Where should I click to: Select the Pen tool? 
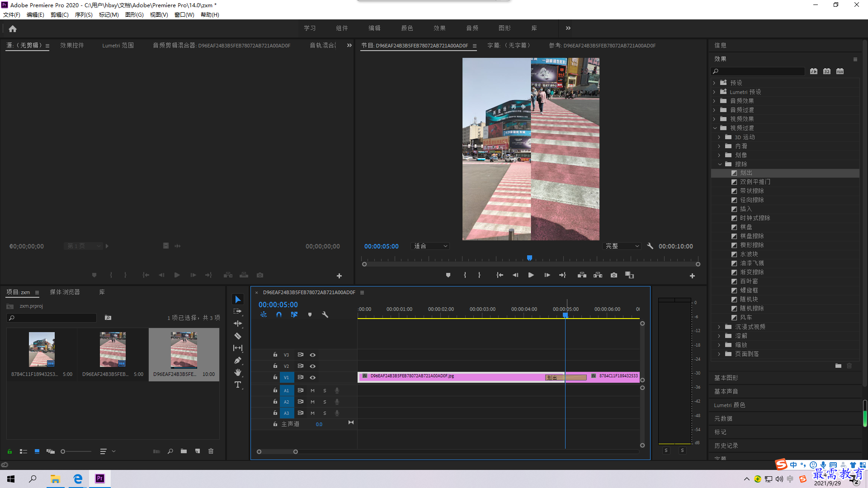(x=238, y=360)
